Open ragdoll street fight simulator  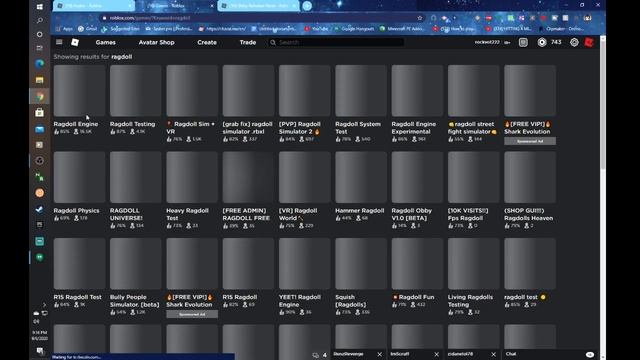click(x=473, y=91)
